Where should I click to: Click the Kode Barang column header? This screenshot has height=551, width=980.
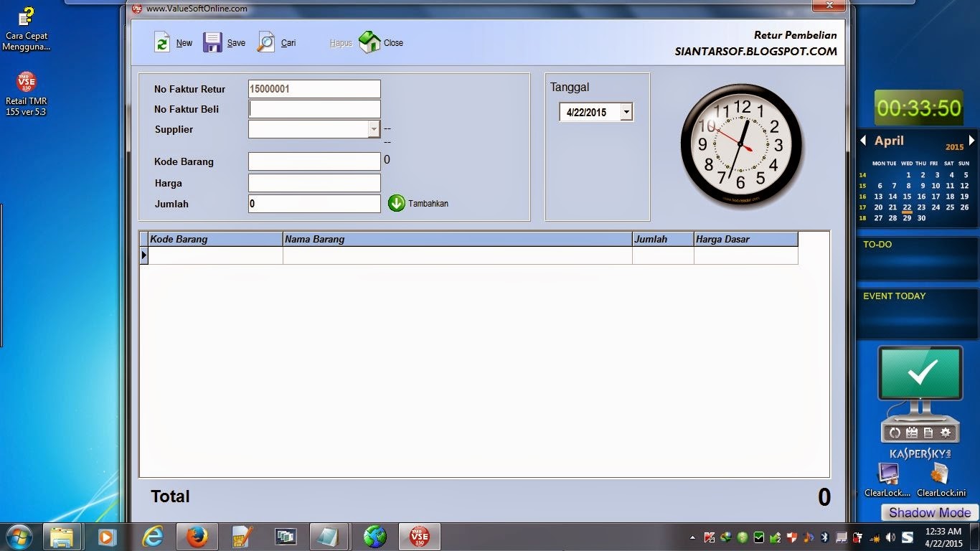(x=215, y=239)
